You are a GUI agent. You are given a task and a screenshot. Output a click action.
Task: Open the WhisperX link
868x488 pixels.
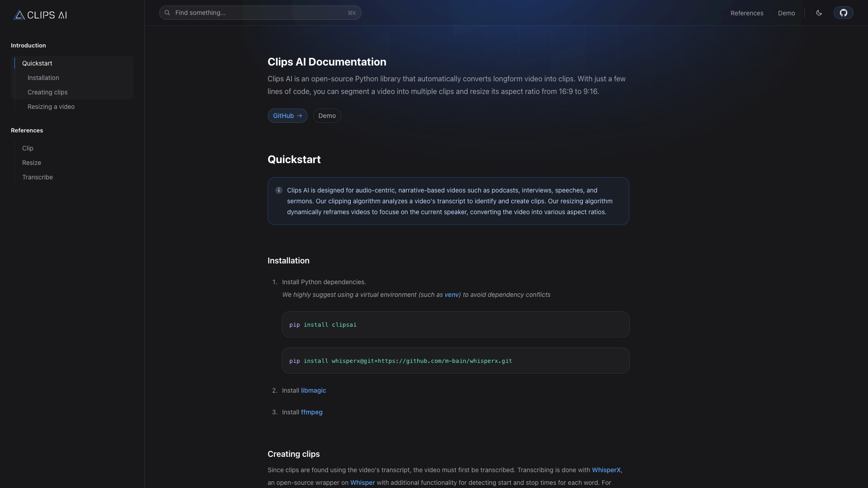coord(606,470)
